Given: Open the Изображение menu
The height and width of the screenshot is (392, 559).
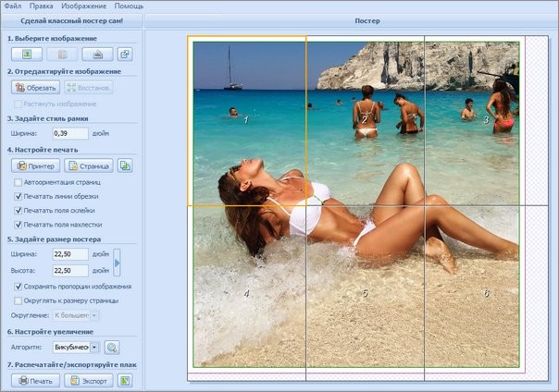Looking at the screenshot, I should [x=83, y=6].
